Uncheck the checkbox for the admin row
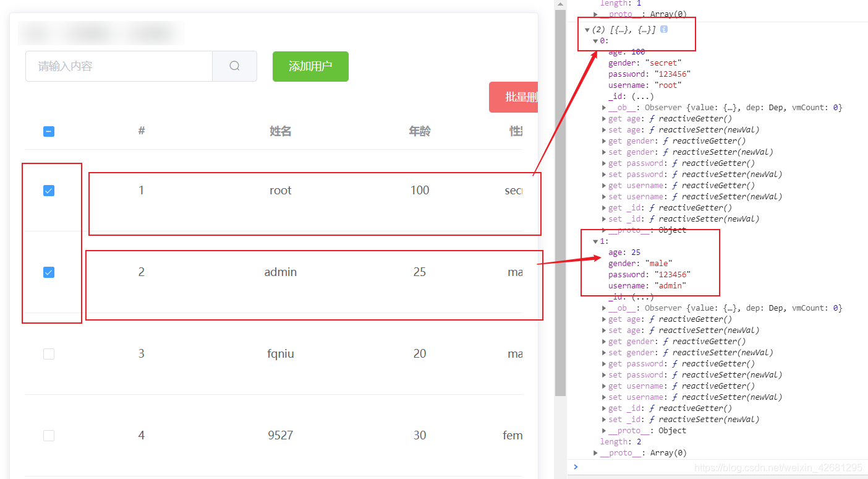 [49, 272]
